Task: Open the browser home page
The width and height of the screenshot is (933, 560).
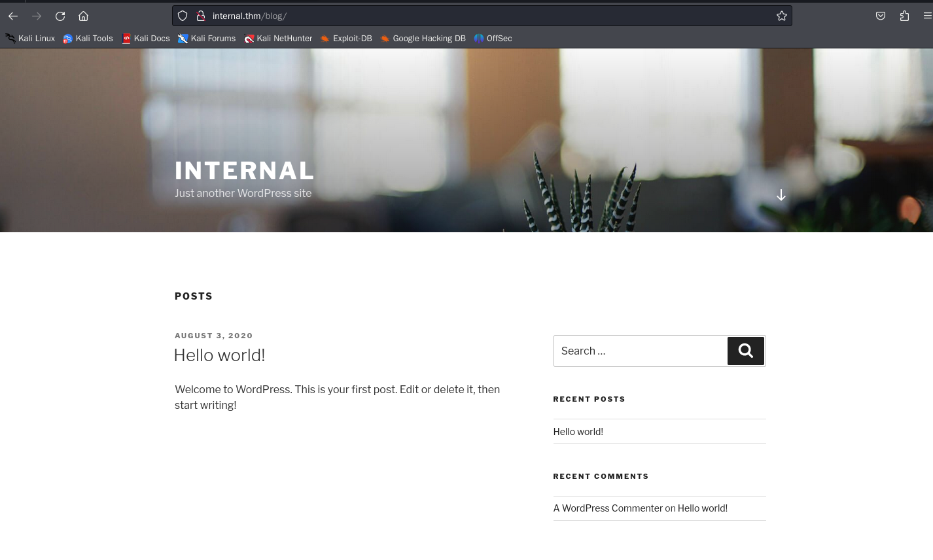Action: coord(83,16)
